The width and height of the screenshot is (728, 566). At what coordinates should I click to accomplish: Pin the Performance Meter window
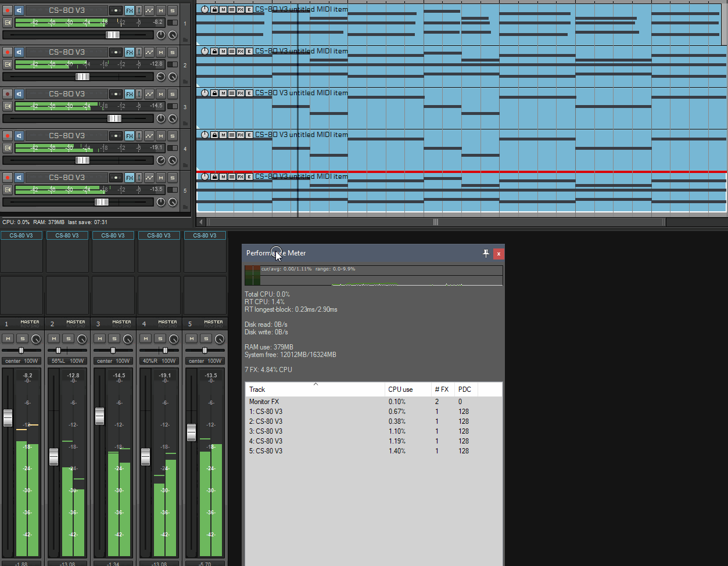486,254
